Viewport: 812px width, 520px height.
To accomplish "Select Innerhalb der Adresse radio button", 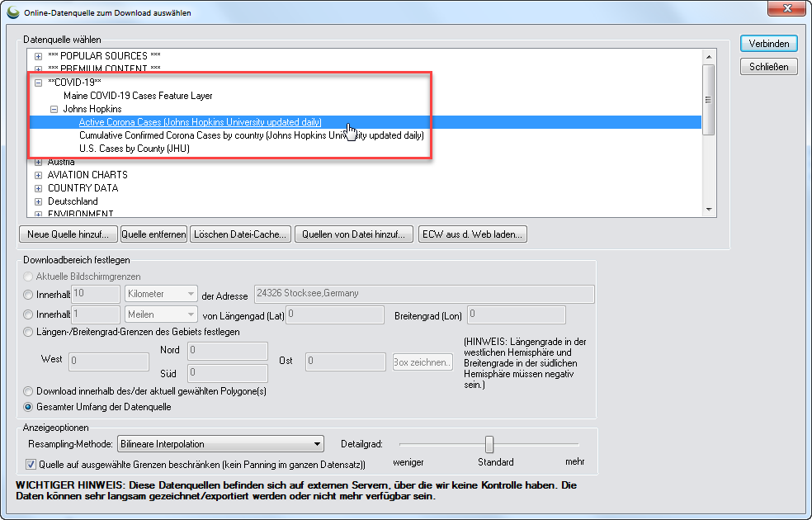I will click(28, 295).
